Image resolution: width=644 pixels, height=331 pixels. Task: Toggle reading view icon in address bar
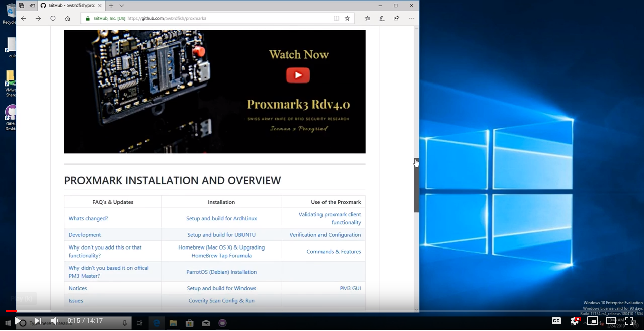click(336, 18)
